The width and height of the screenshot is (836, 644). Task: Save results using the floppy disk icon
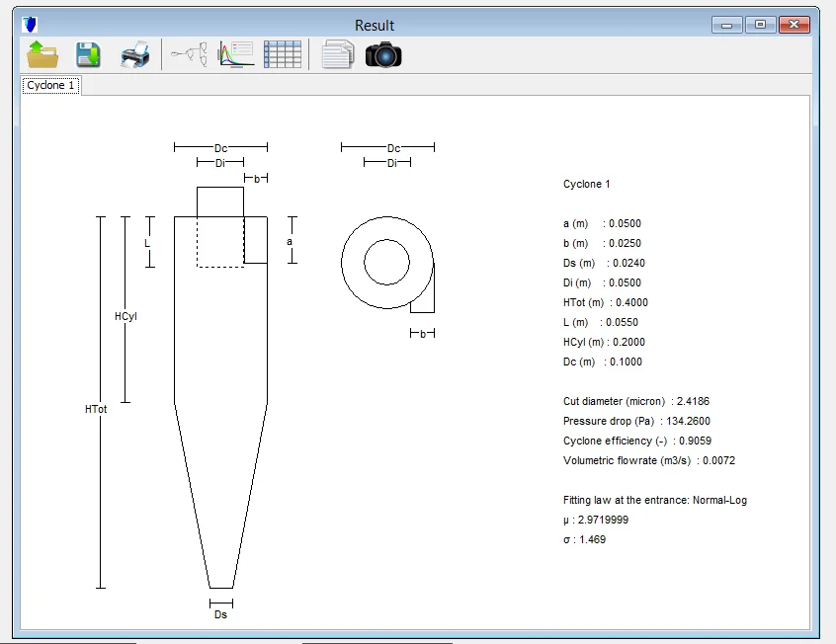(x=88, y=54)
